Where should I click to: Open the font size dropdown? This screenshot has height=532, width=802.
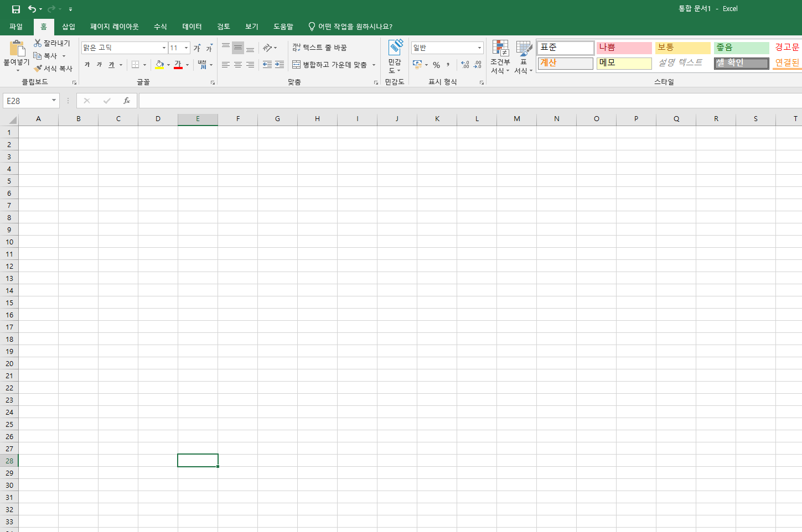pos(186,48)
